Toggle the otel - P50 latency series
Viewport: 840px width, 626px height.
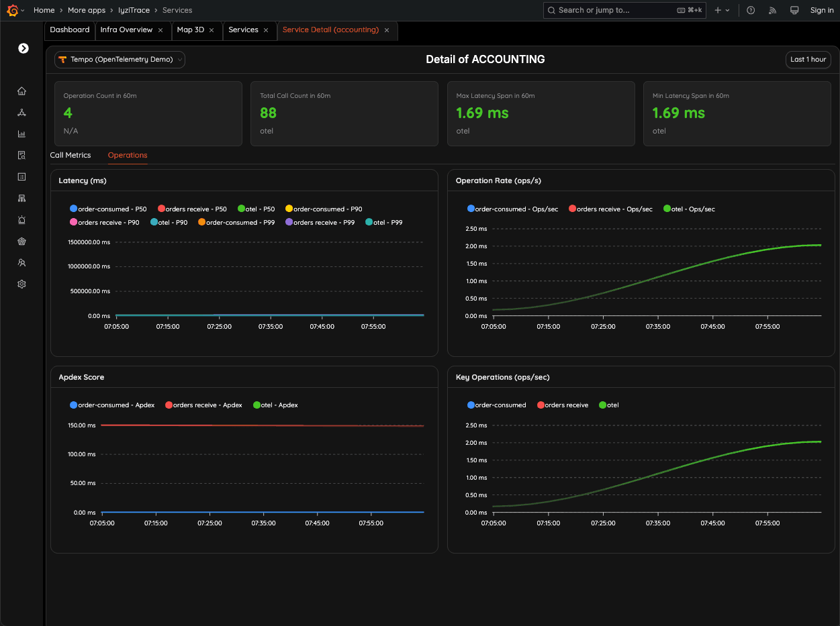(x=256, y=208)
